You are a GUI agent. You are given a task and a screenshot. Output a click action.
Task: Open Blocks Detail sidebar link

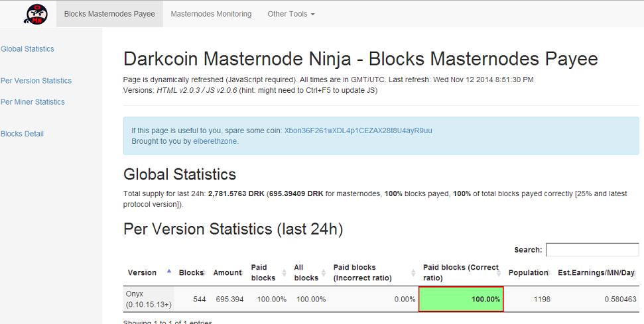coord(22,134)
